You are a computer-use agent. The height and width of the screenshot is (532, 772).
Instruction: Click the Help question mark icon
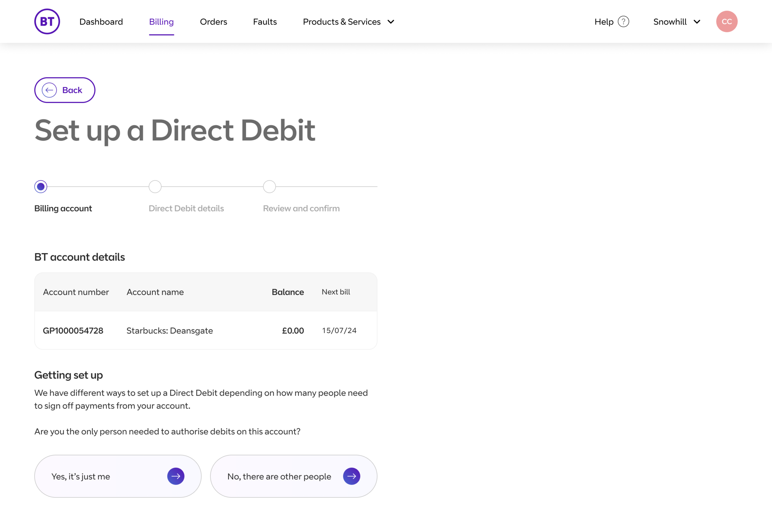tap(623, 22)
